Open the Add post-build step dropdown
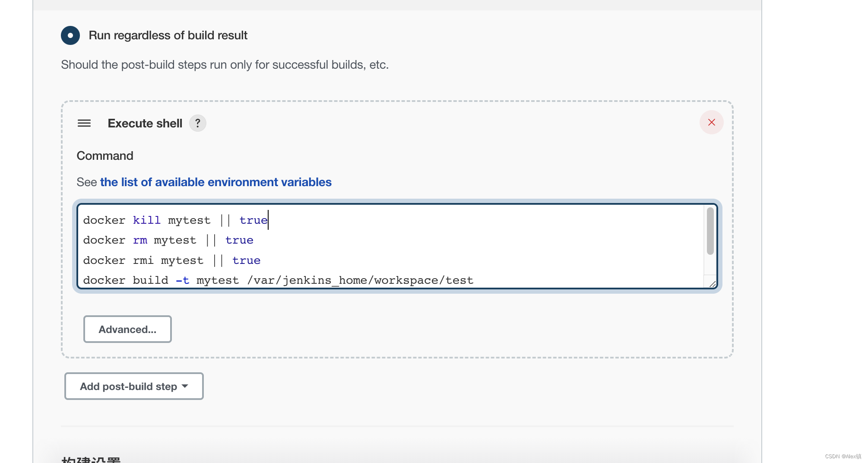Viewport: 868px width, 463px height. coord(134,386)
